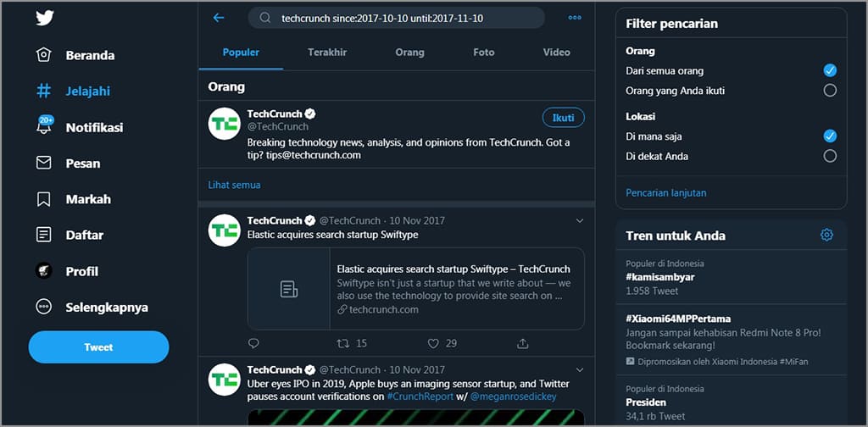This screenshot has width=868, height=427.
Task: Switch to the Terakhir tab
Action: [x=327, y=53]
